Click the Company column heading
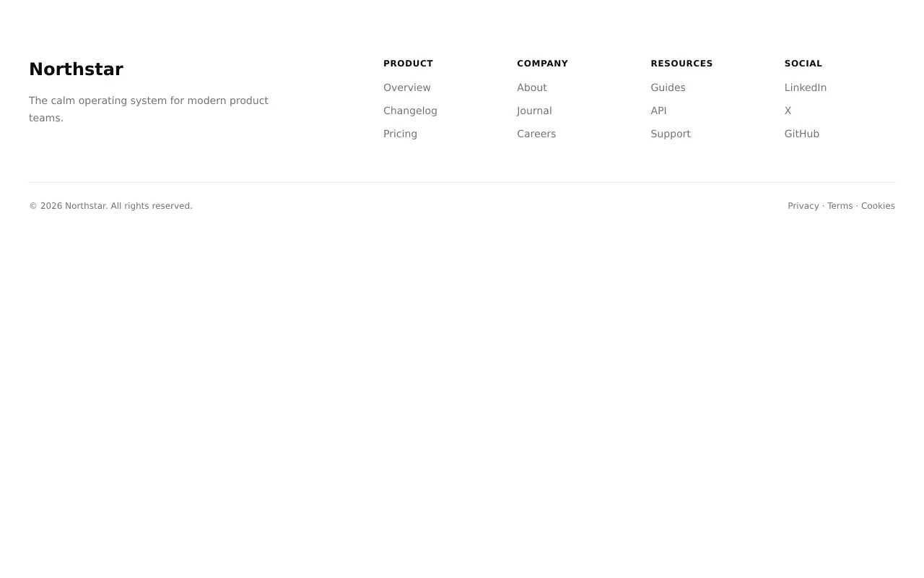The height and width of the screenshot is (578, 924). click(x=542, y=64)
